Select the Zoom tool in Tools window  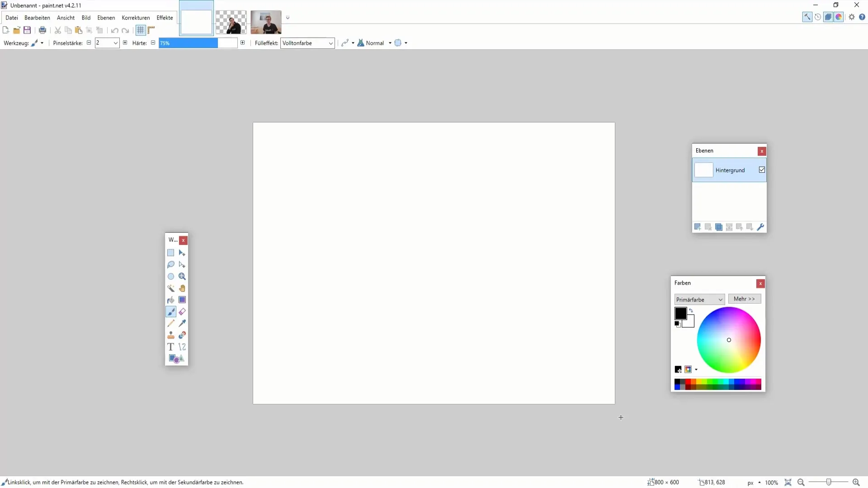tap(182, 277)
